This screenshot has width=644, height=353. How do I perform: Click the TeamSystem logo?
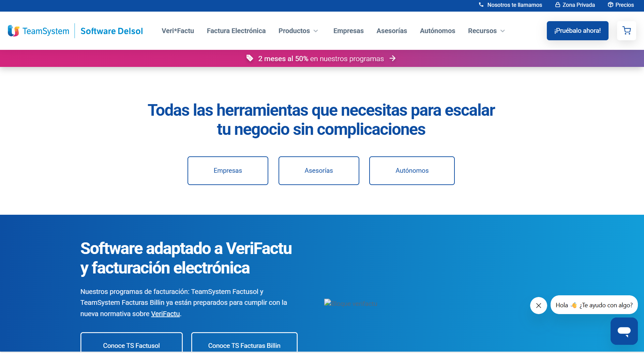(x=38, y=31)
